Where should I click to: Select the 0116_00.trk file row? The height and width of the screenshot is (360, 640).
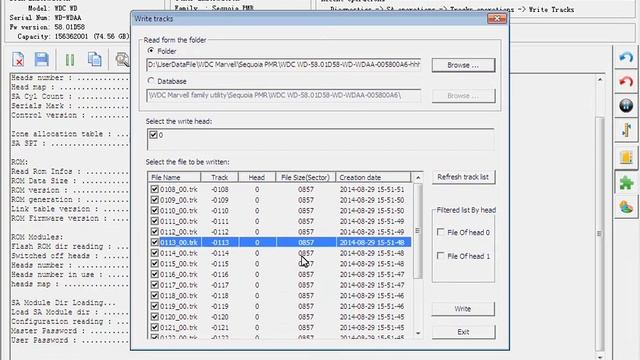pos(280,274)
